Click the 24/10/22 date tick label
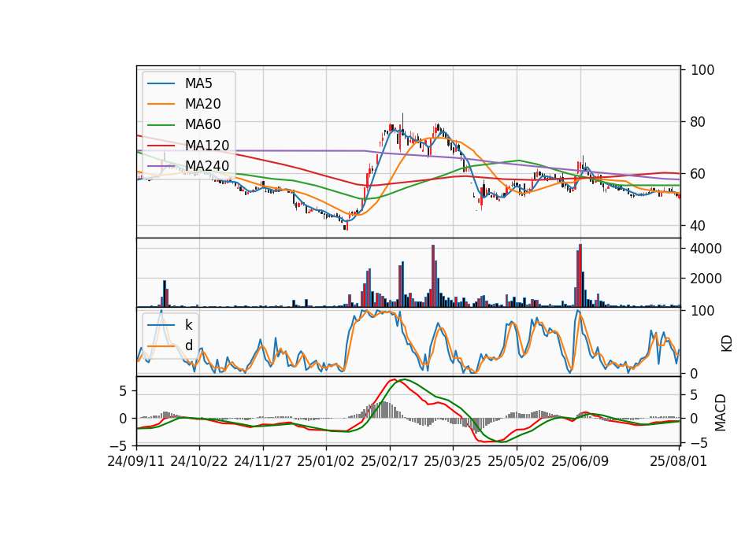This screenshot has height=543, width=756. coord(199,461)
